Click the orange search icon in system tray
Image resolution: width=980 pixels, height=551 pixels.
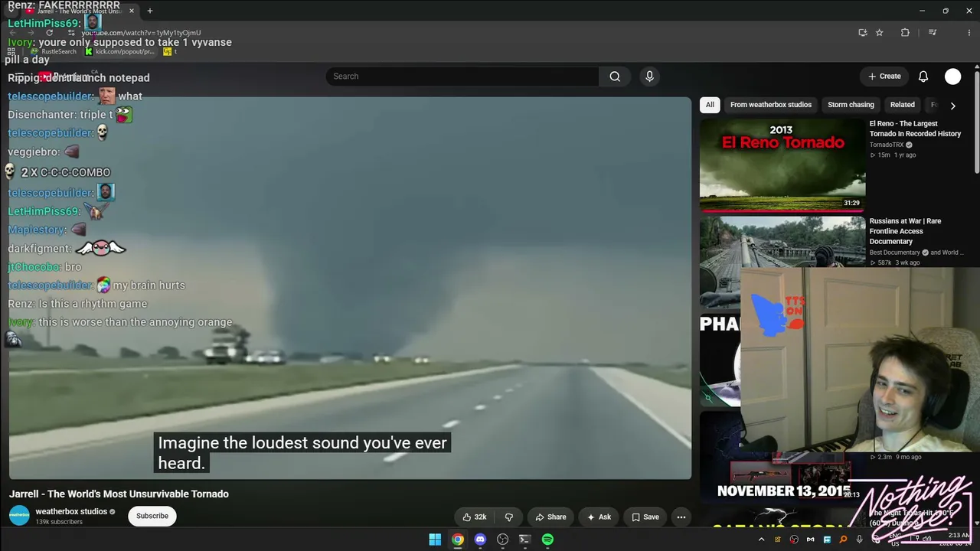pyautogui.click(x=843, y=540)
